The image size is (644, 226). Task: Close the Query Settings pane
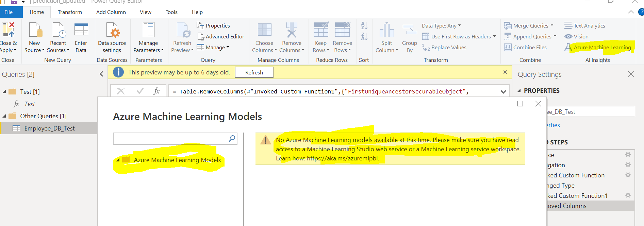pyautogui.click(x=631, y=74)
